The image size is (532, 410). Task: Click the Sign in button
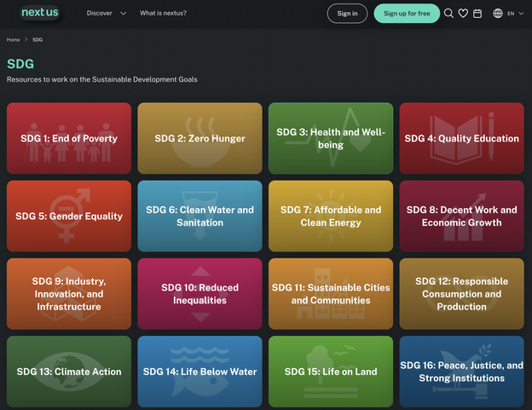coord(347,14)
